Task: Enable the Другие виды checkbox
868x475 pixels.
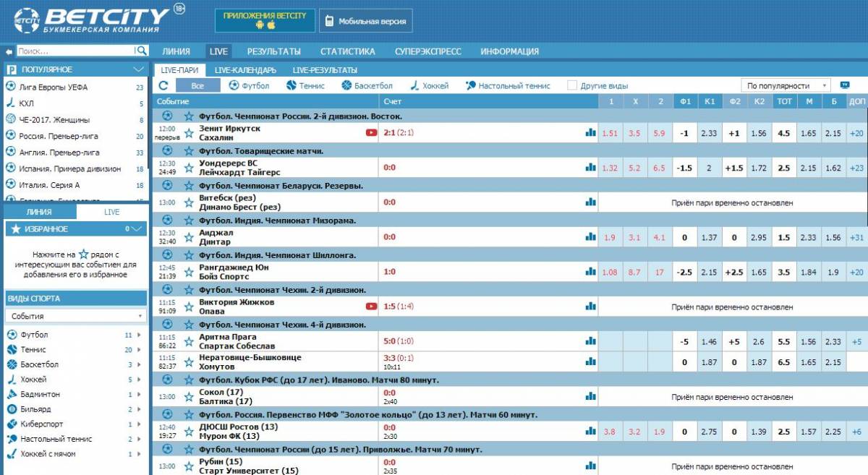Action: pyautogui.click(x=572, y=85)
